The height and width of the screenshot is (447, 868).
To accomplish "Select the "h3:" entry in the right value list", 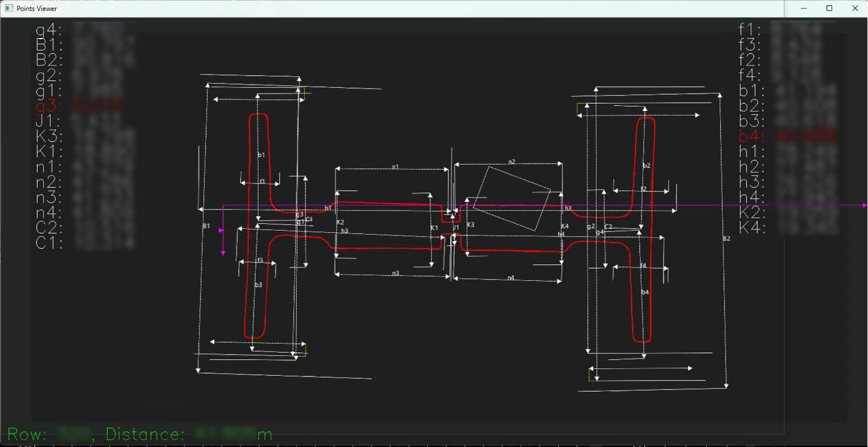I will point(751,182).
